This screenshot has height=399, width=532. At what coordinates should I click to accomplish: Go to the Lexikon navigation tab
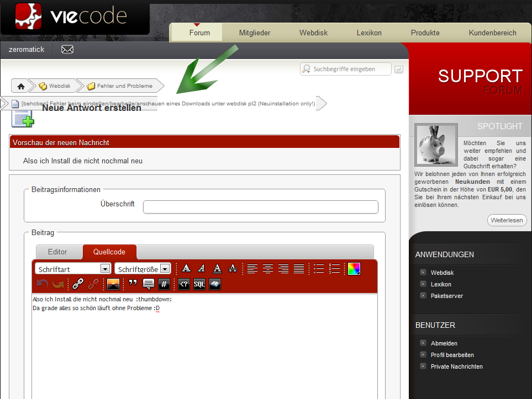coord(369,33)
